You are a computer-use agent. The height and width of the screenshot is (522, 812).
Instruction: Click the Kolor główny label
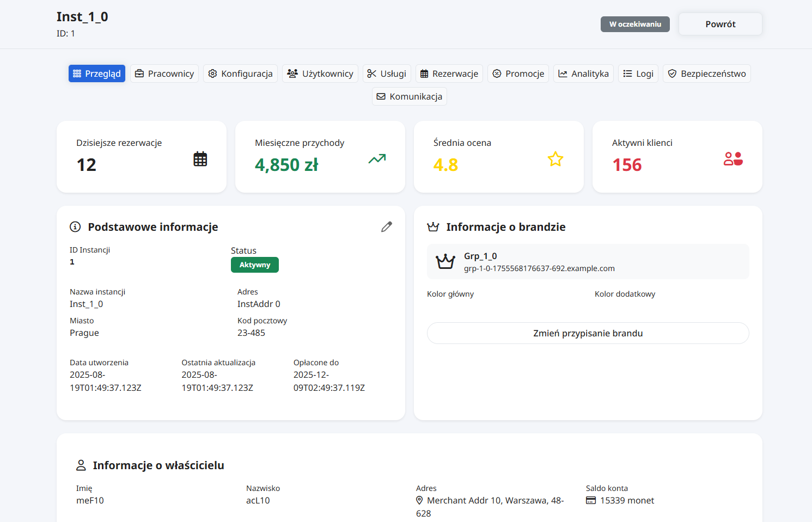(x=450, y=294)
